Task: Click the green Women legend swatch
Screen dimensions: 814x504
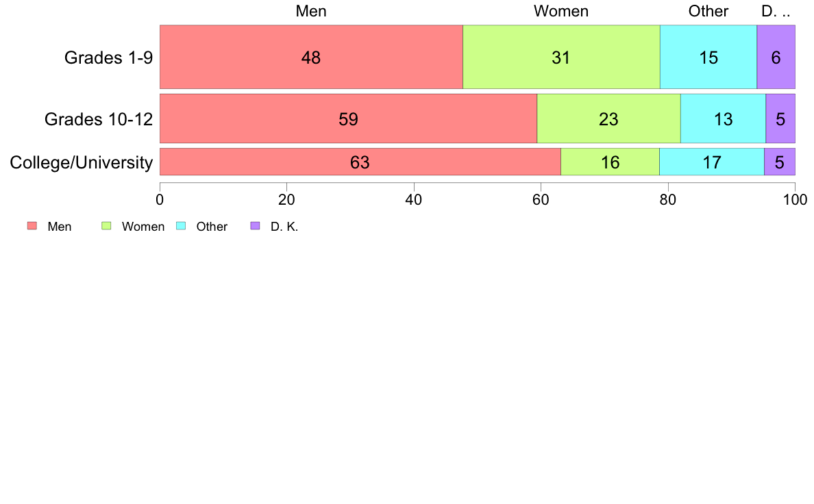Action: tap(106, 226)
